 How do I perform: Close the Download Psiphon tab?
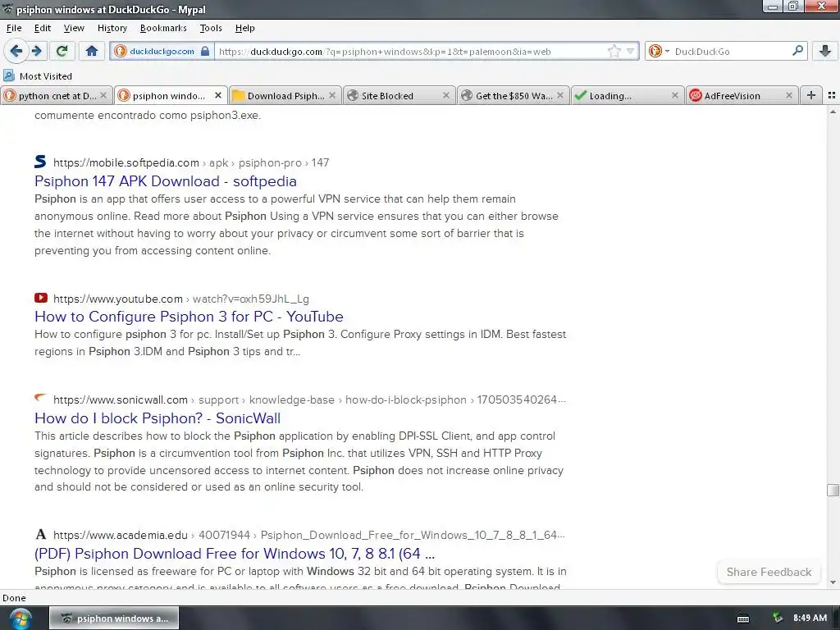(x=332, y=95)
